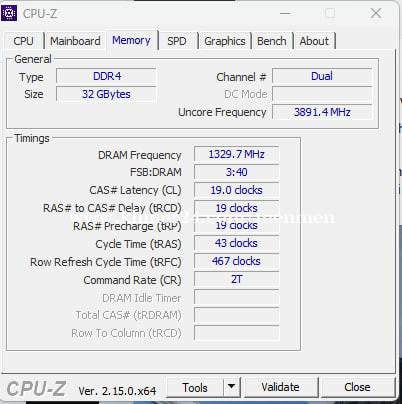This screenshot has height=404, width=402.
Task: Open the Mainboard tab
Action: pyautogui.click(x=75, y=41)
